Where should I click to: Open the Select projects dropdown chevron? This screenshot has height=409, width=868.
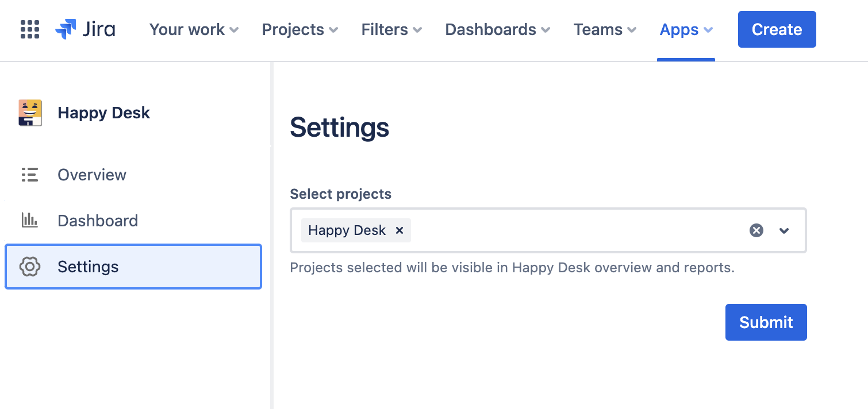tap(783, 230)
